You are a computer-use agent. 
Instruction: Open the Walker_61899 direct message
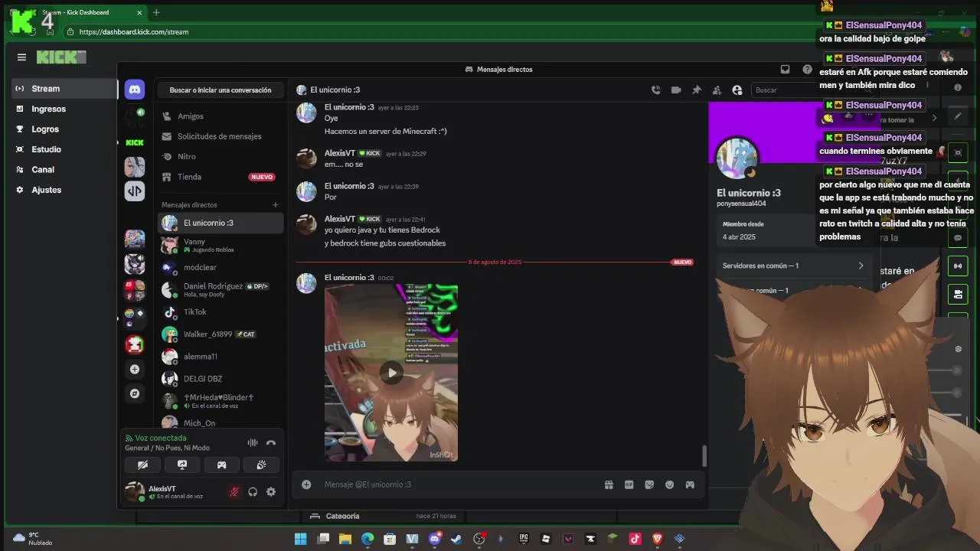[221, 334]
